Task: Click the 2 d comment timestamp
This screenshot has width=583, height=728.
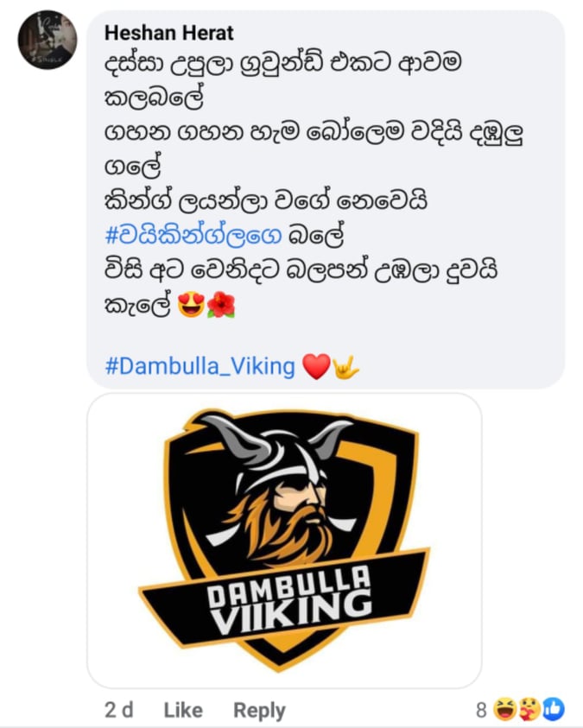Action: 119,710
